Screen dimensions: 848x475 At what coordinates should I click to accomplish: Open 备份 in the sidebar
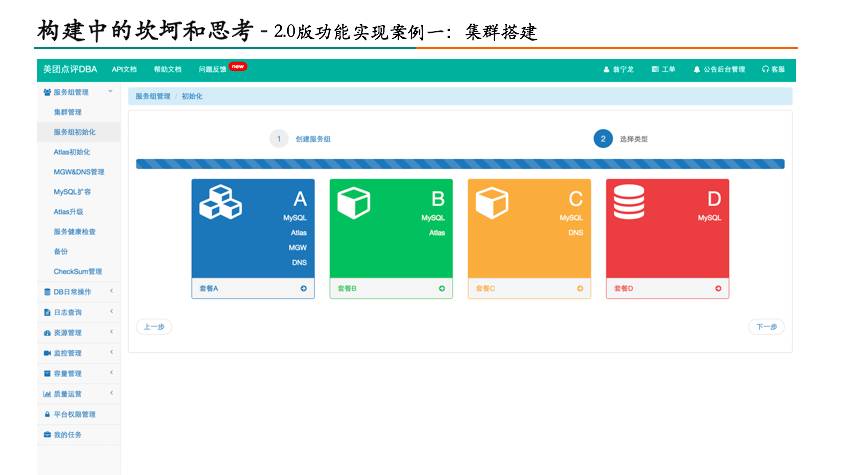(x=61, y=252)
